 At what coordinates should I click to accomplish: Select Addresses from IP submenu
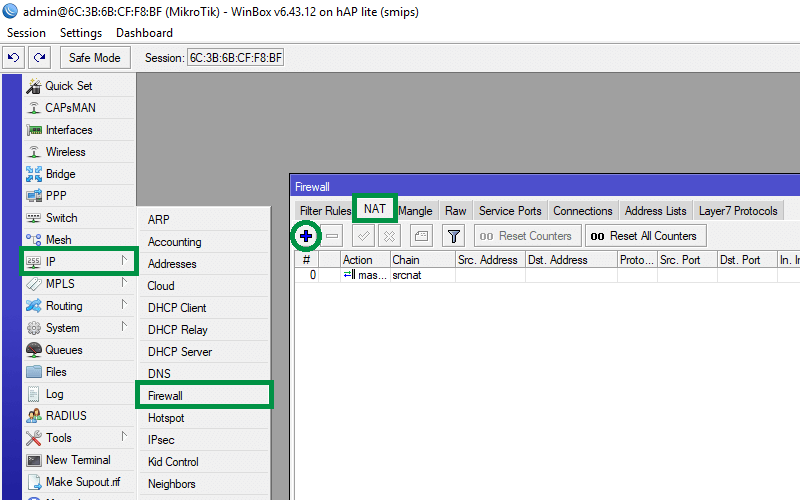204,263
